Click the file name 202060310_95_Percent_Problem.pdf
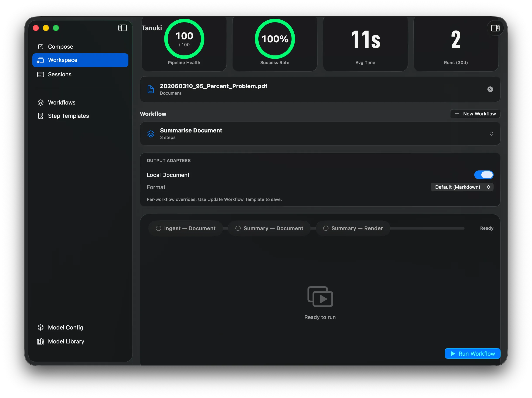The image size is (532, 398). [x=213, y=86]
